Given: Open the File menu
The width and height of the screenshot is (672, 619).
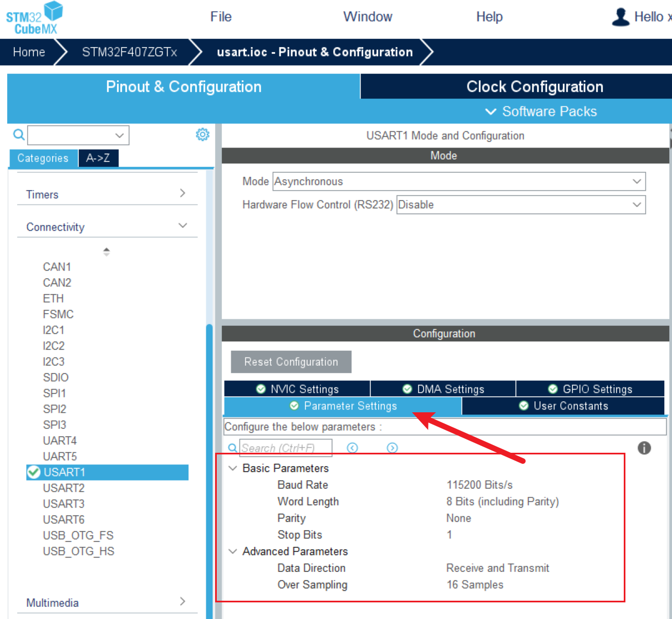Looking at the screenshot, I should click(221, 17).
